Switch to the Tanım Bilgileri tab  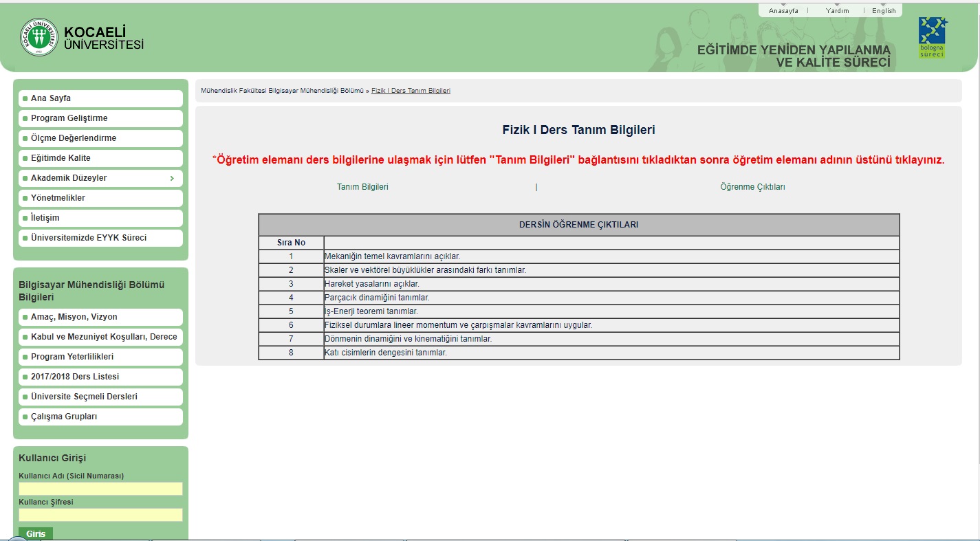click(x=362, y=187)
